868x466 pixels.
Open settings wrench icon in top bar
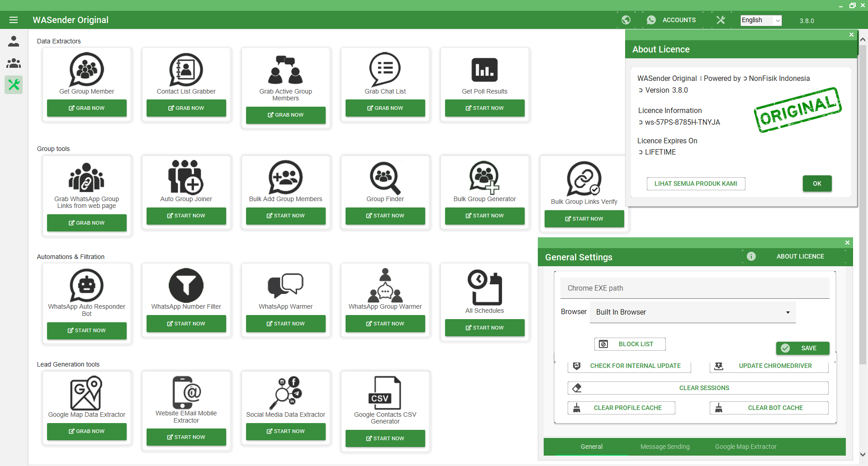click(721, 20)
